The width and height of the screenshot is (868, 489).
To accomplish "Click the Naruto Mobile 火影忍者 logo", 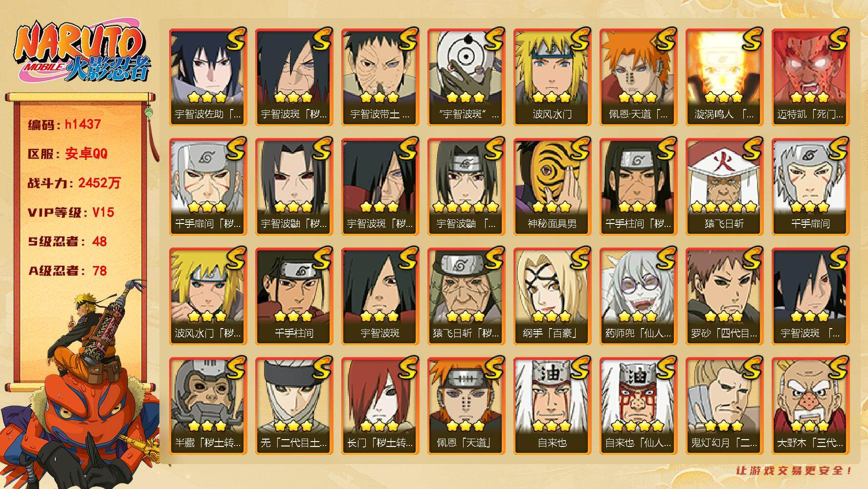I will tap(81, 53).
